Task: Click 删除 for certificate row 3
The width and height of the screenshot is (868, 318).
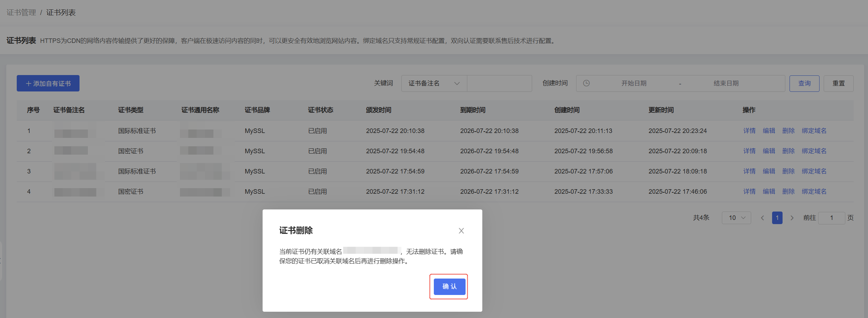Action: 788,171
